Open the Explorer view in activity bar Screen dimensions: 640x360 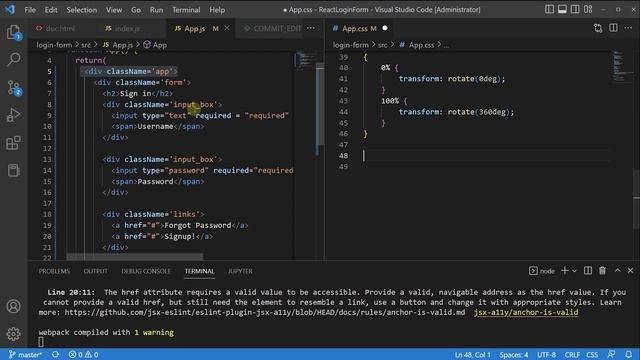(x=13, y=32)
